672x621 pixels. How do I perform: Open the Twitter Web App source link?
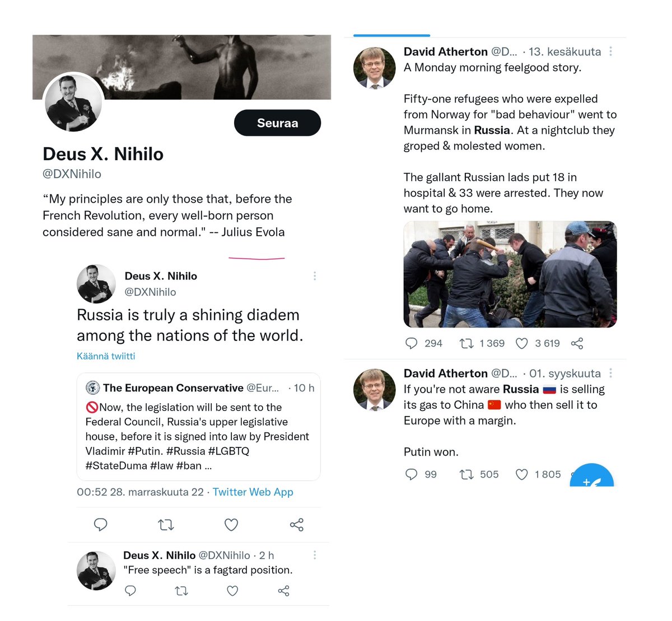[253, 492]
